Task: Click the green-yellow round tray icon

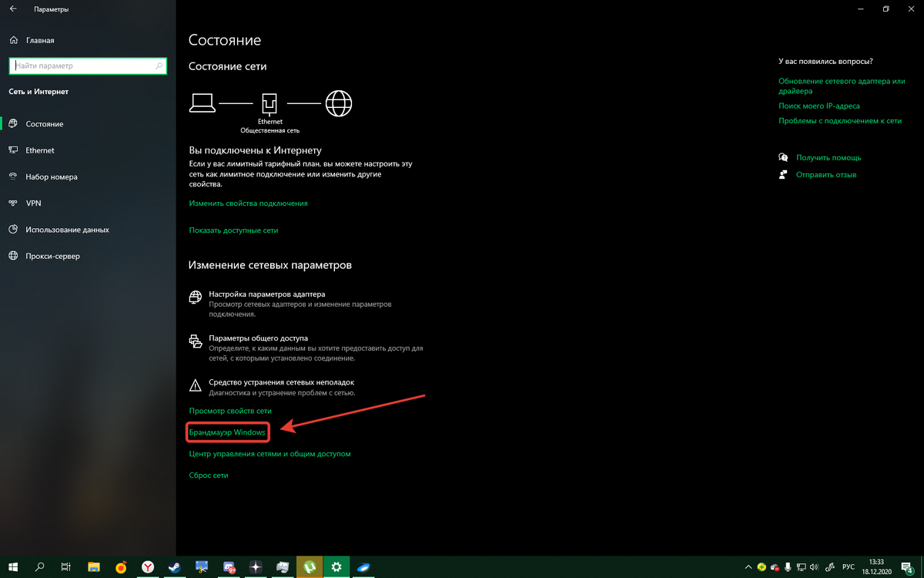Action: (x=761, y=567)
